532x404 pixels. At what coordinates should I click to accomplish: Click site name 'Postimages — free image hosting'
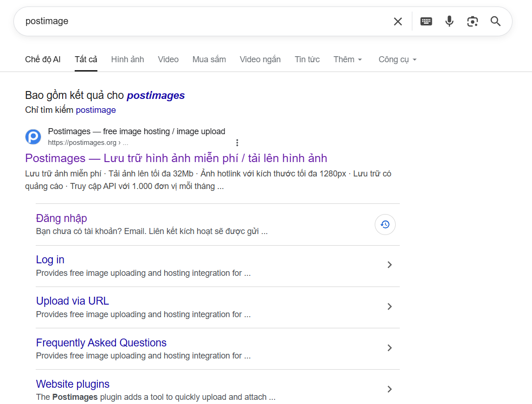tap(136, 131)
